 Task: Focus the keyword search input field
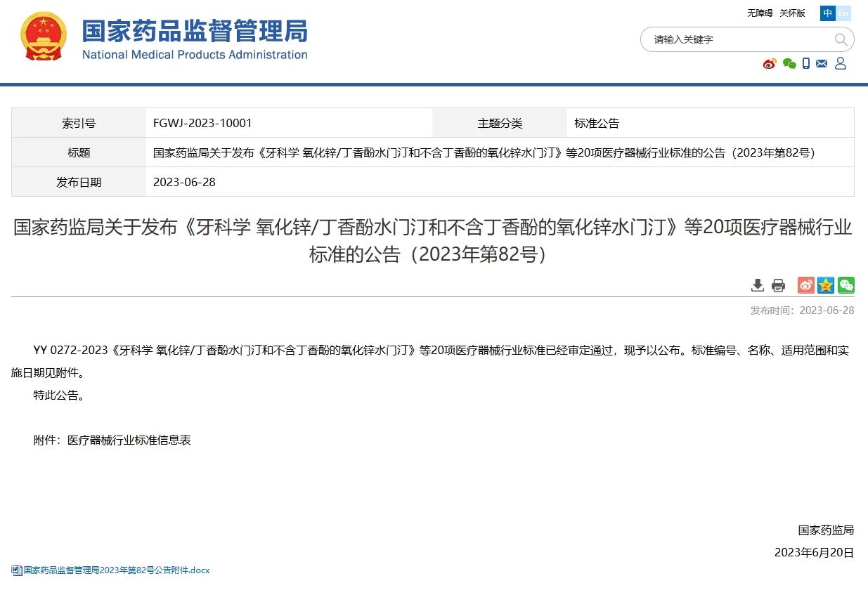coord(738,39)
